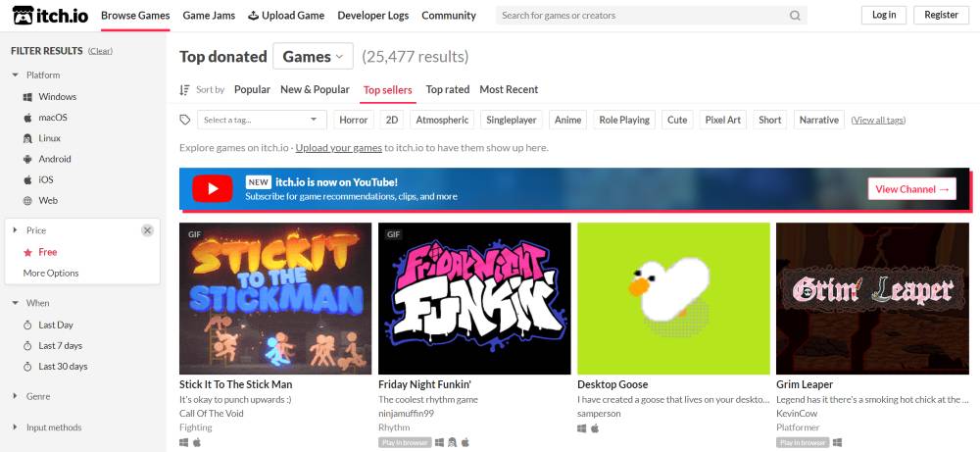Click the Last 30 days clock icon
Viewport: 980px width, 452px height.
pos(27,367)
